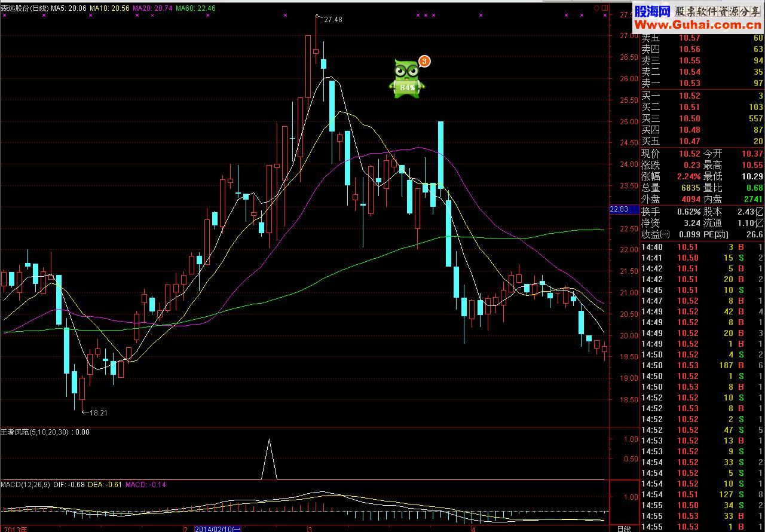Screen dimensions: 765x532
Task: Click the 内盘 2741 field
Action: 733,200
